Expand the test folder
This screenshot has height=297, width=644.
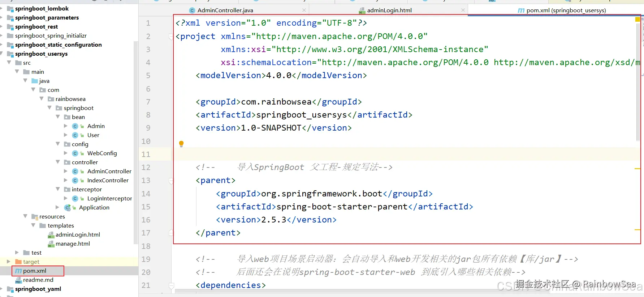coord(17,253)
